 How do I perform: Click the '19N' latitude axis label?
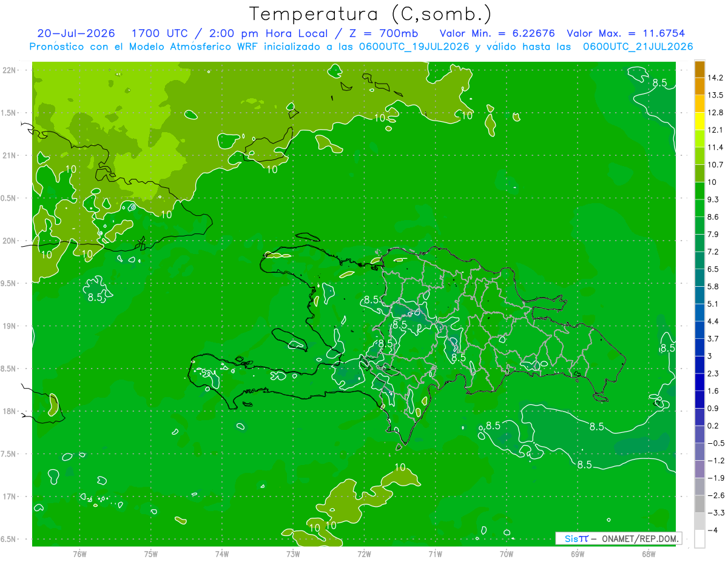pos(8,326)
